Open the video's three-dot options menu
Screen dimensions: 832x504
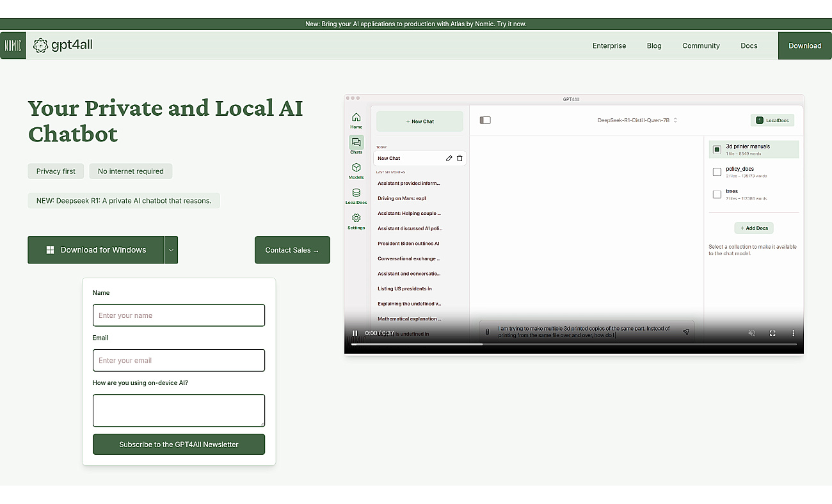793,333
